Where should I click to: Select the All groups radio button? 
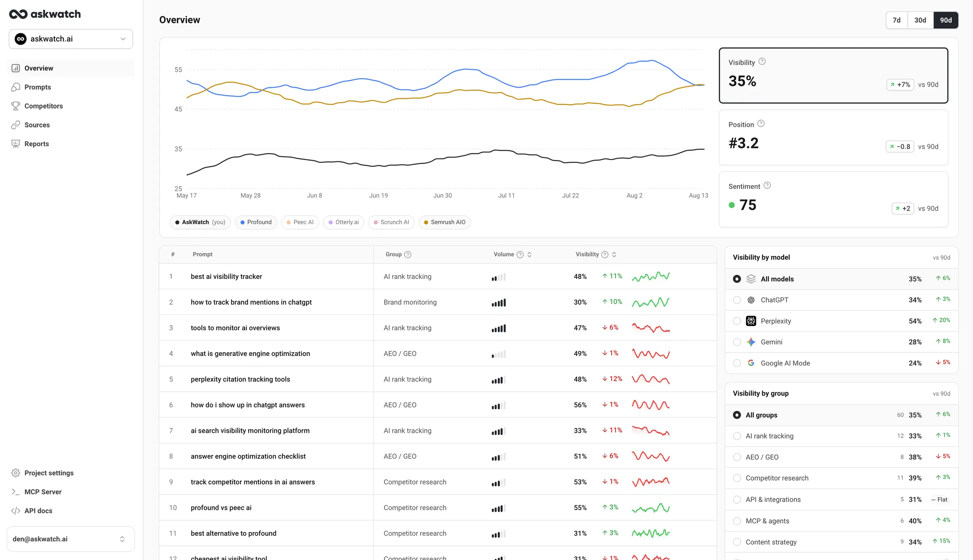(x=737, y=415)
